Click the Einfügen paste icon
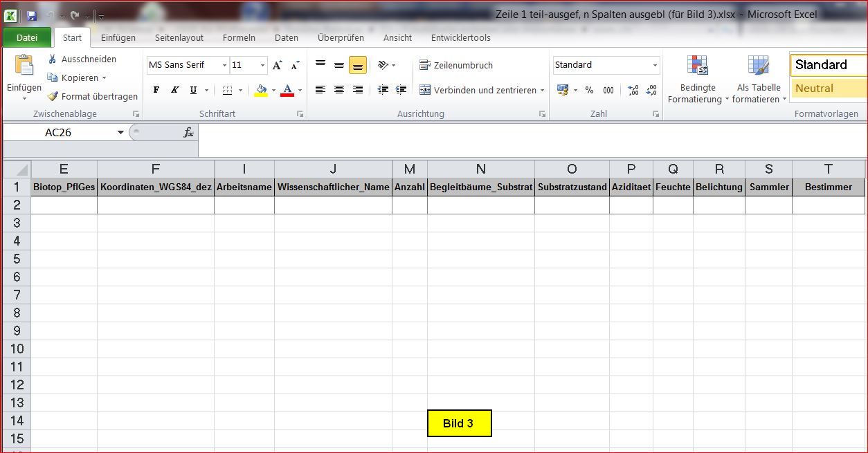868x453 pixels. tap(24, 66)
